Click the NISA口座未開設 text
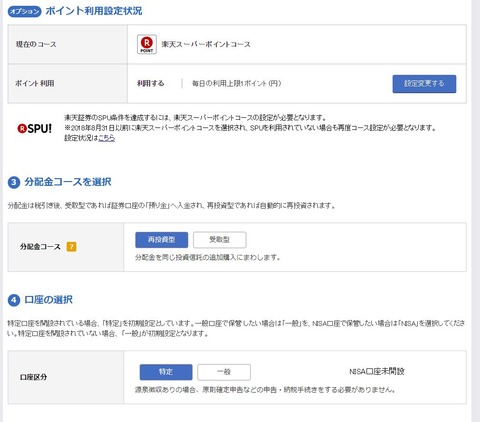The height and width of the screenshot is (422, 480). 377,371
